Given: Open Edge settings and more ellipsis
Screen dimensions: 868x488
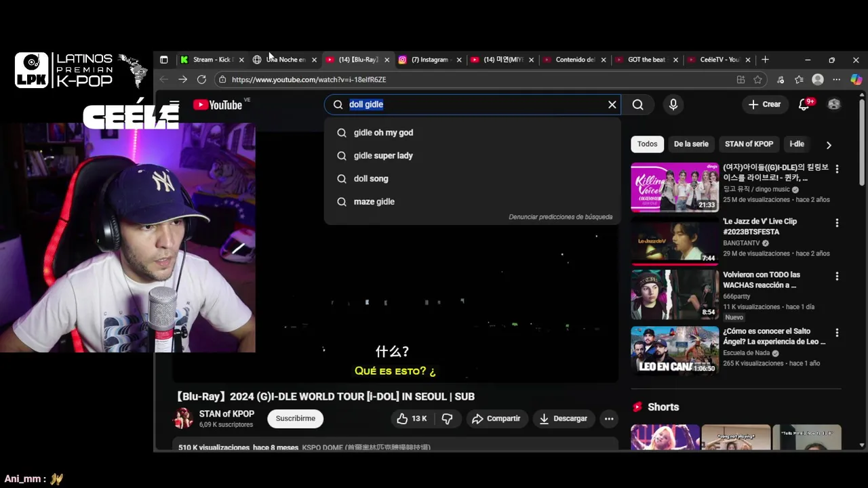Looking at the screenshot, I should point(837,79).
